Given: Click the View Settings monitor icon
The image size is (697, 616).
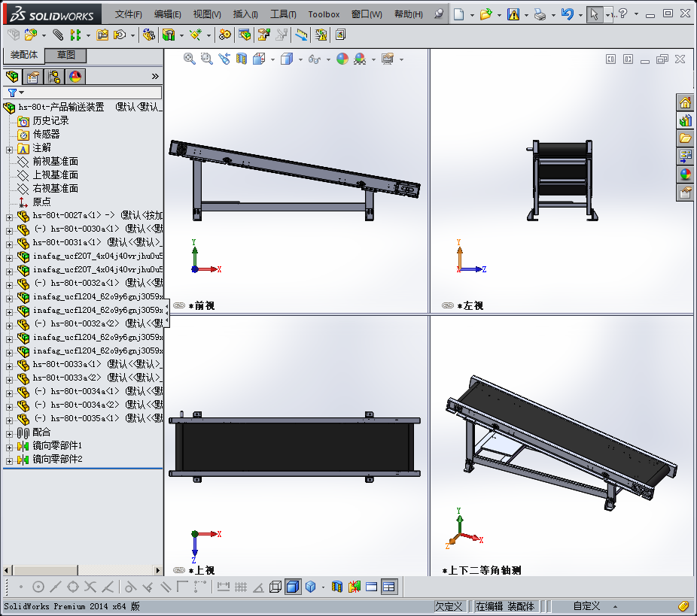Looking at the screenshot, I should point(388,59).
